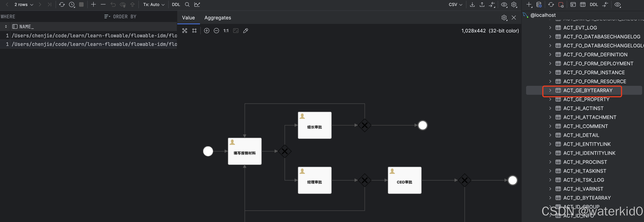Click the add row plus icon

point(93,4)
